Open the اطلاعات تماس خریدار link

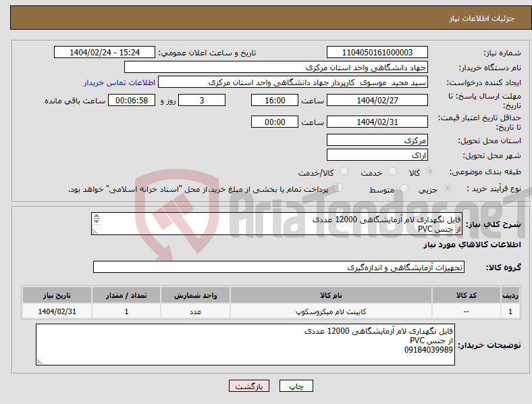pyautogui.click(x=119, y=82)
